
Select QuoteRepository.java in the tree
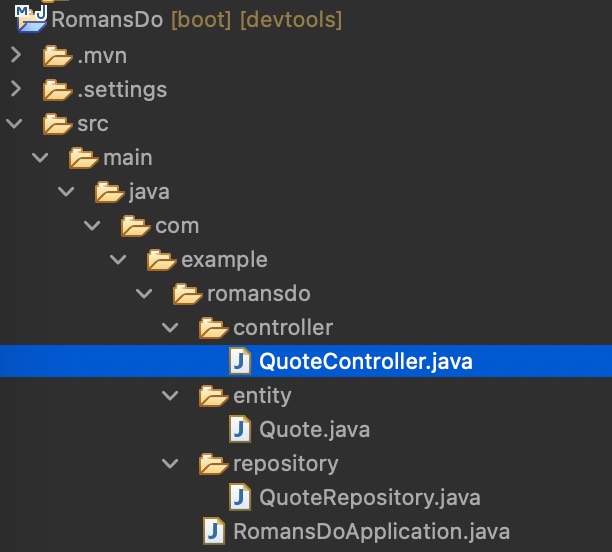[x=369, y=497]
